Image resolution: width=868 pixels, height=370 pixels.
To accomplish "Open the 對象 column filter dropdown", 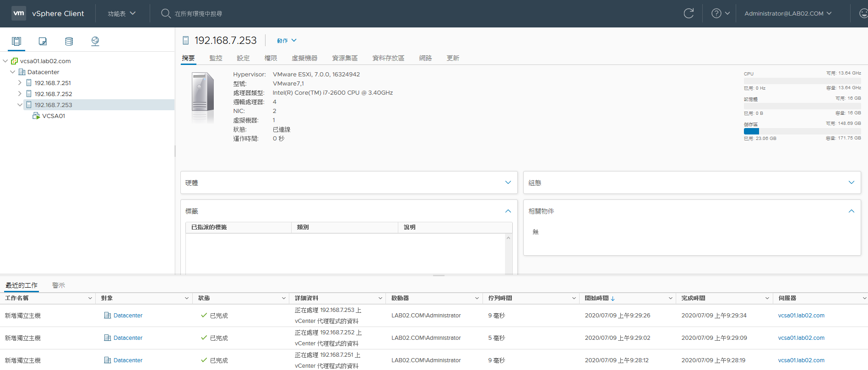I will pyautogui.click(x=187, y=298).
